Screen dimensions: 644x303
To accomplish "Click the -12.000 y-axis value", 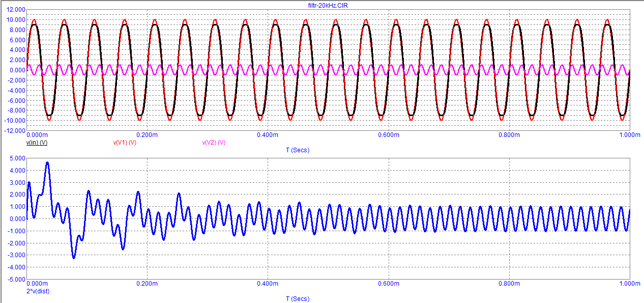I will [15, 131].
